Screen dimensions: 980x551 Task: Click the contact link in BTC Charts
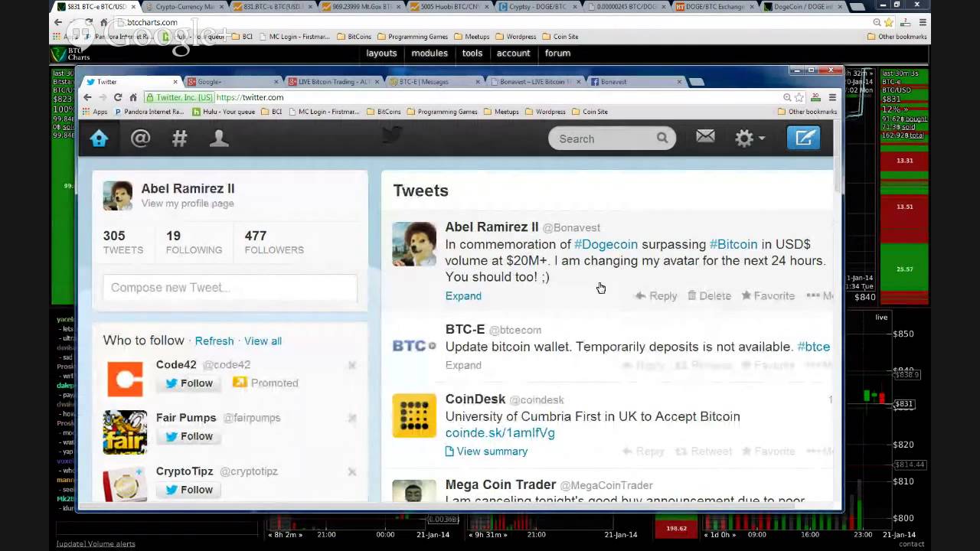pos(911,544)
